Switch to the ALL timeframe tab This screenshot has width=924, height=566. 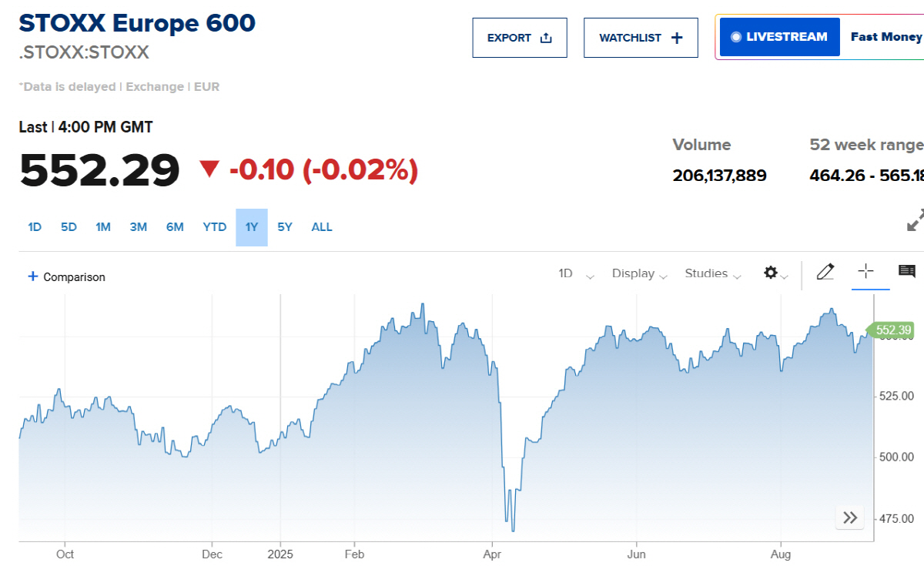pos(322,226)
